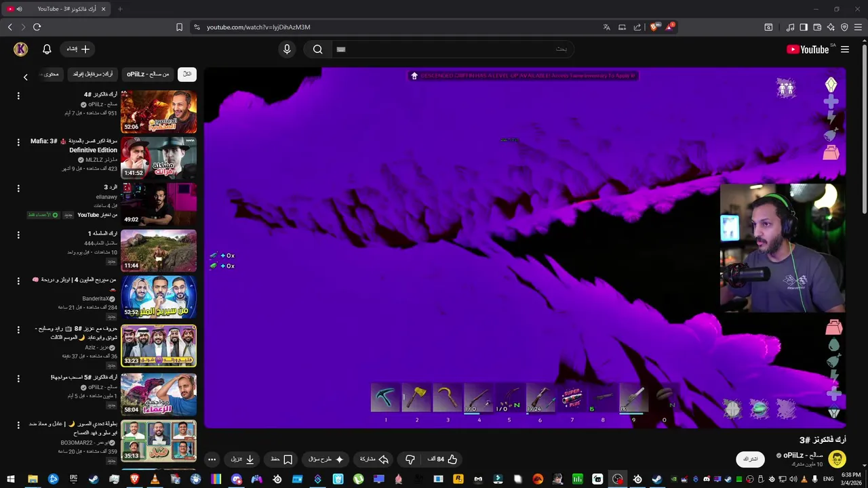This screenshot has height=488, width=868.
Task: Open the media playlist music note icon
Action: (x=790, y=27)
